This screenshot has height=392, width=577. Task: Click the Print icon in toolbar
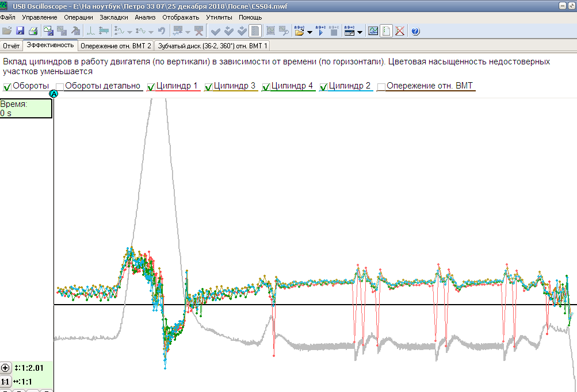tap(33, 31)
